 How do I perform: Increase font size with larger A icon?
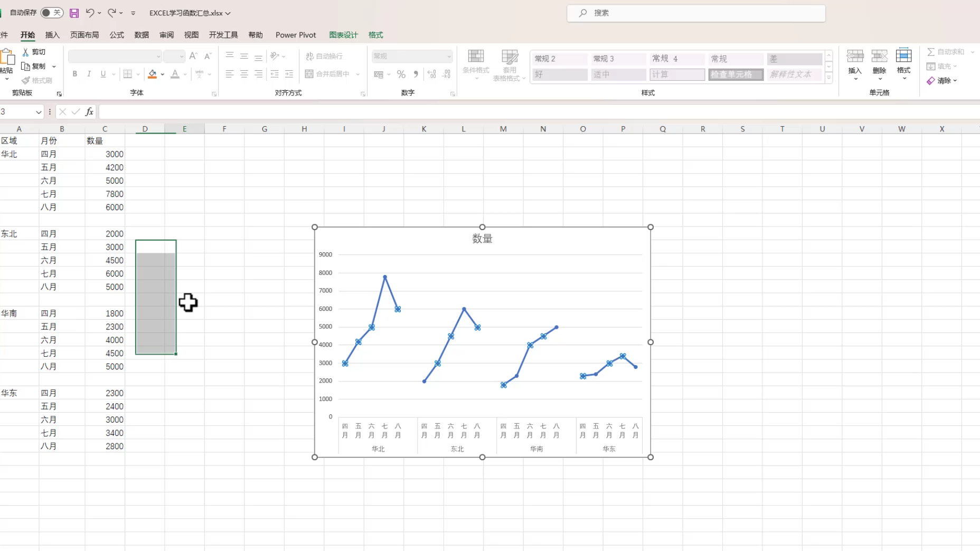[x=193, y=56]
